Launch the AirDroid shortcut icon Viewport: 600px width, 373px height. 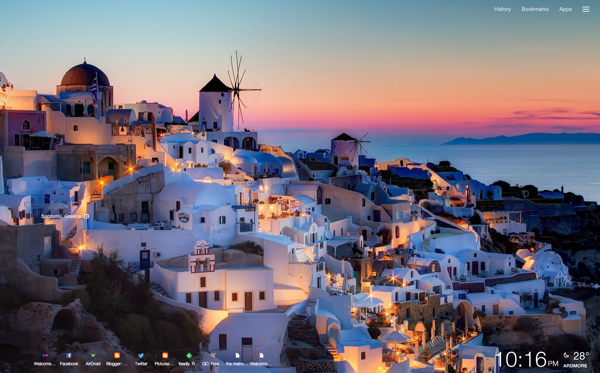[x=93, y=355]
